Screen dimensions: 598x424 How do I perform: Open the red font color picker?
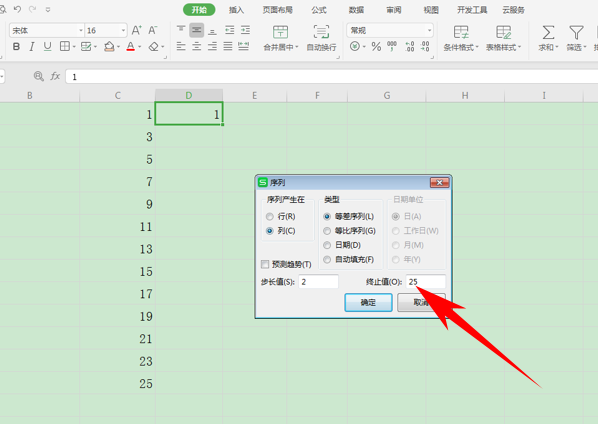pyautogui.click(x=140, y=47)
